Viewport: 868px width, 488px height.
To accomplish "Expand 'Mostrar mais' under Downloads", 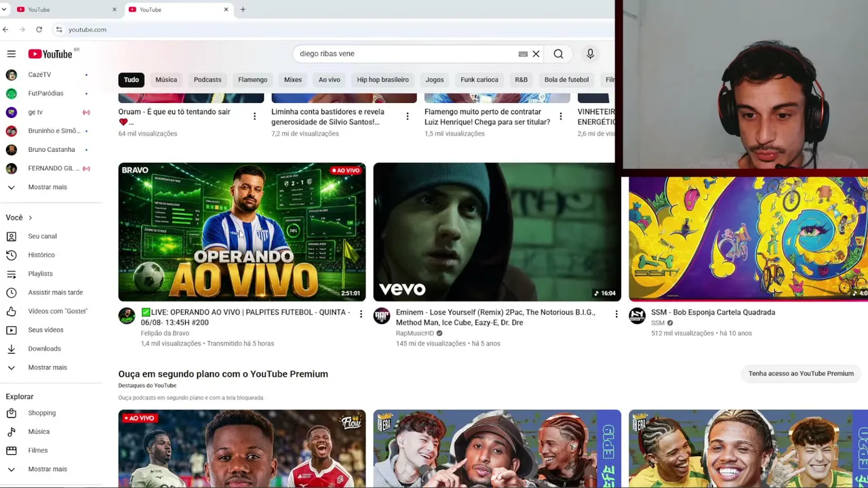I will pos(47,367).
